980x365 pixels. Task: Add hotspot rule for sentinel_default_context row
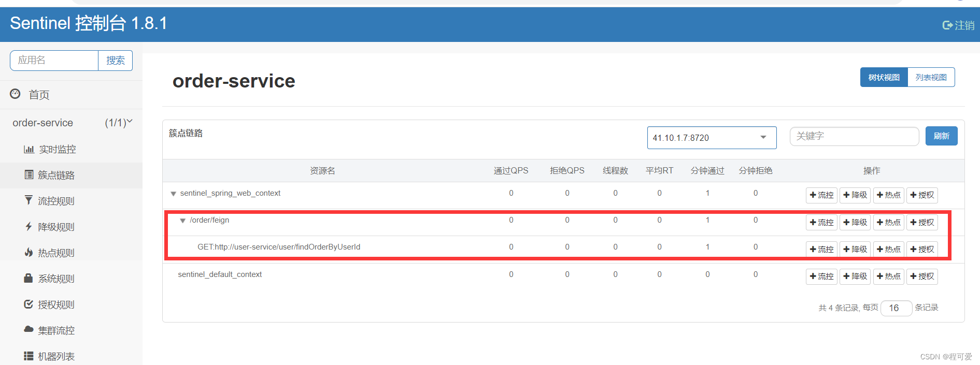pyautogui.click(x=889, y=276)
